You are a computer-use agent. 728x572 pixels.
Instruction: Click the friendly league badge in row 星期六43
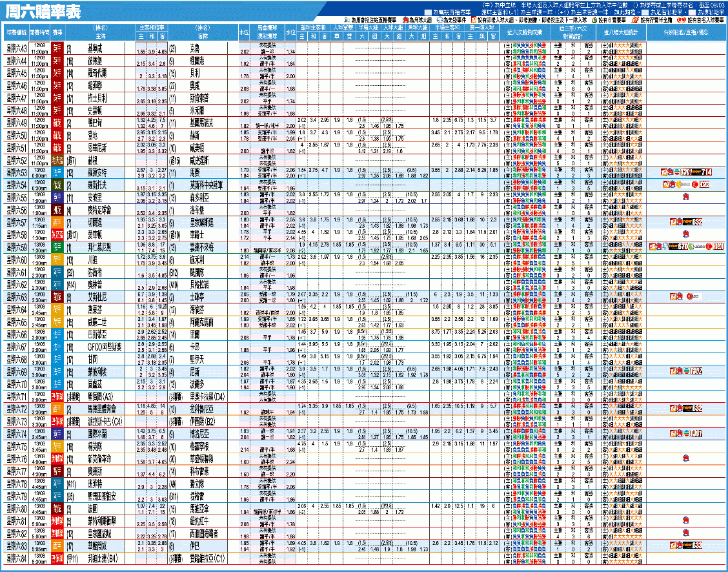[57, 48]
